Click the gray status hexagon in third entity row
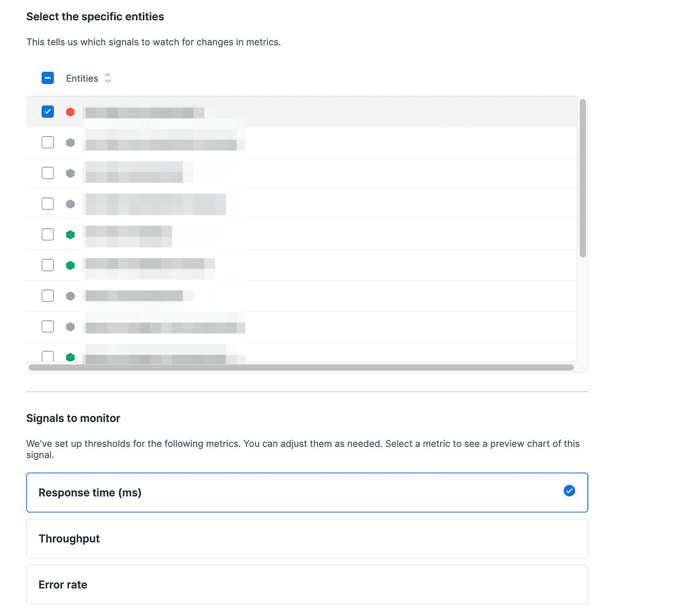The height and width of the screenshot is (613, 700). [70, 173]
